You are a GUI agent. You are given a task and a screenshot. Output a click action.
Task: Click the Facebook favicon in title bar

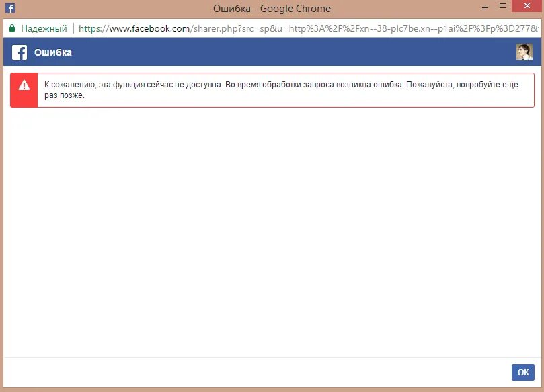pyautogui.click(x=10, y=8)
